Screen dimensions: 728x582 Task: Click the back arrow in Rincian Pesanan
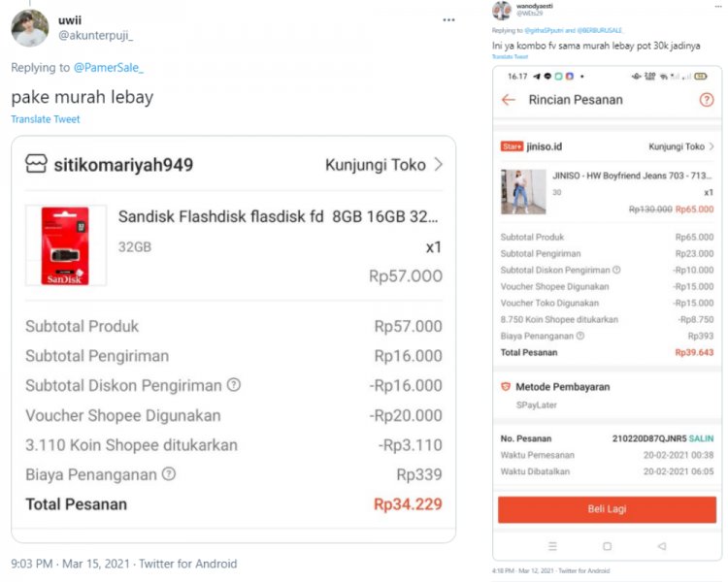click(508, 100)
